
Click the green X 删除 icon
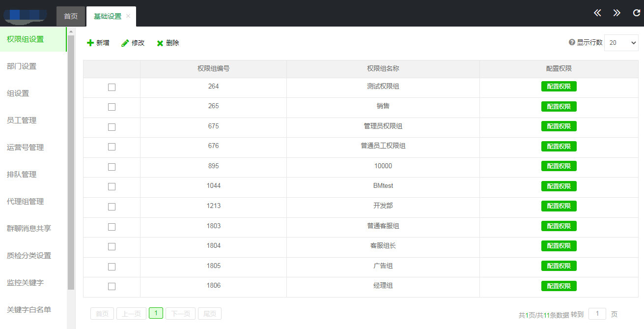pyautogui.click(x=160, y=43)
